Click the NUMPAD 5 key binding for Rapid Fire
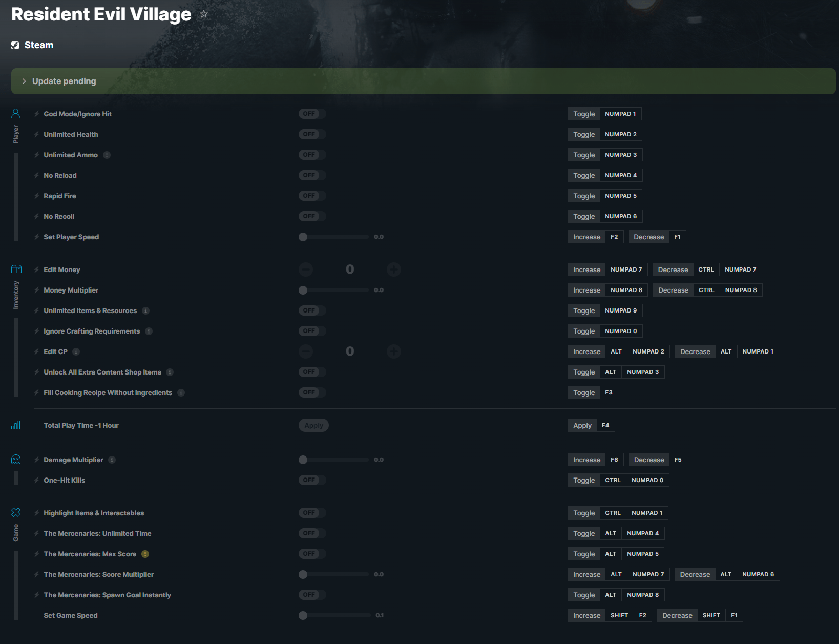The height and width of the screenshot is (644, 839). click(x=621, y=196)
